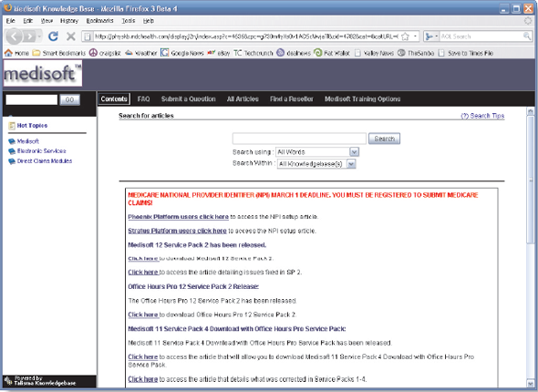Focus the sidebar quick search field
This screenshot has width=538, height=392.
click(x=32, y=99)
